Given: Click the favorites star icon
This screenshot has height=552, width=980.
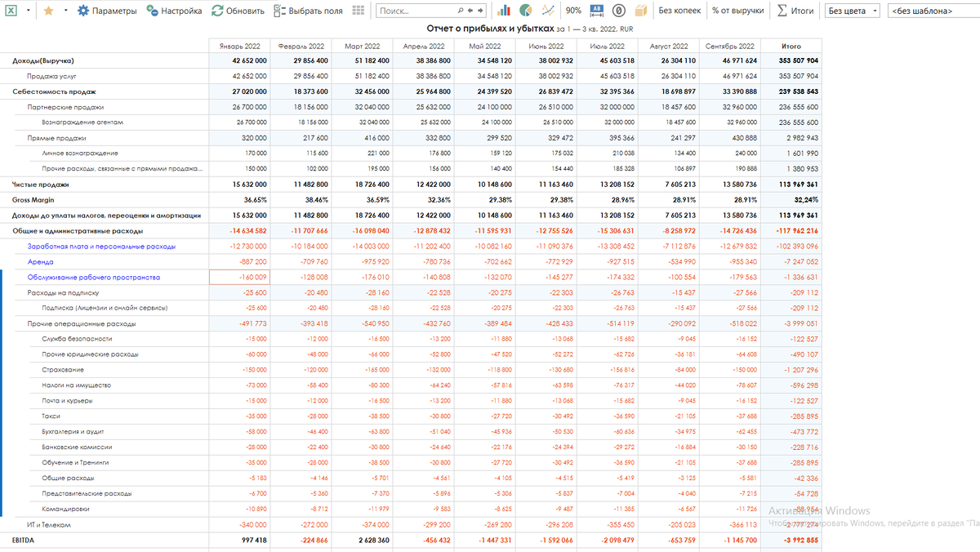Looking at the screenshot, I should click(x=49, y=11).
